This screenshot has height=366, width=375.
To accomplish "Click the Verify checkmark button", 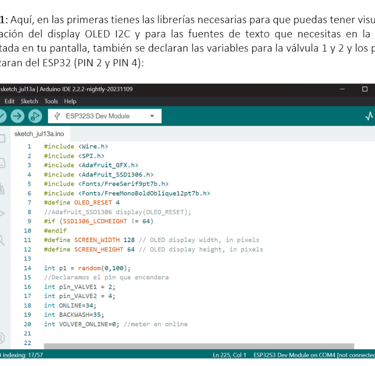I will (x=1, y=116).
